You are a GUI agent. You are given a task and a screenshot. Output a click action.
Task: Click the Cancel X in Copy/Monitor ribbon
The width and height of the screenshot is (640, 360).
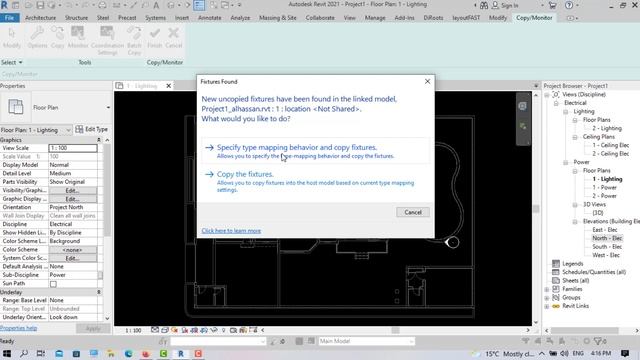click(x=173, y=37)
